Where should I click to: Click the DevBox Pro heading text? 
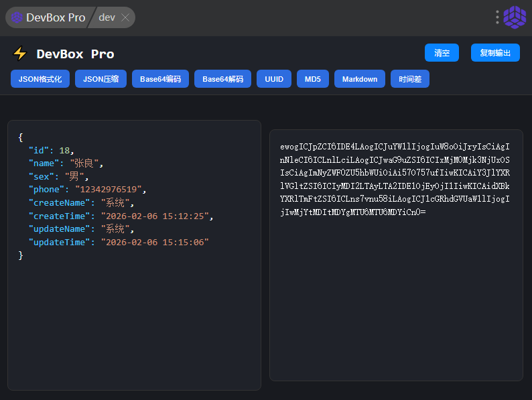(x=75, y=54)
